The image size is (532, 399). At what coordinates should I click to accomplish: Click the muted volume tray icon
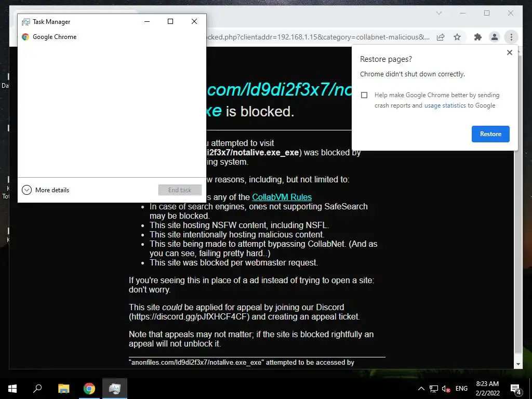(x=446, y=389)
